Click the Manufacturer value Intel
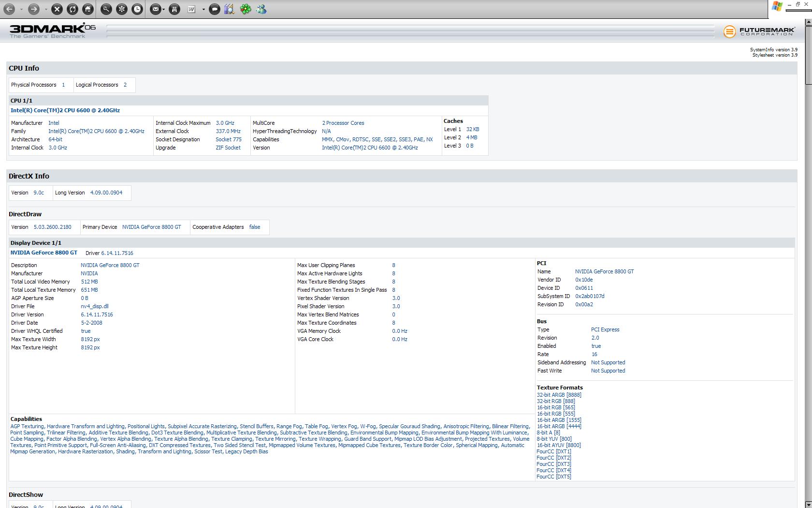812x508 pixels. point(54,123)
